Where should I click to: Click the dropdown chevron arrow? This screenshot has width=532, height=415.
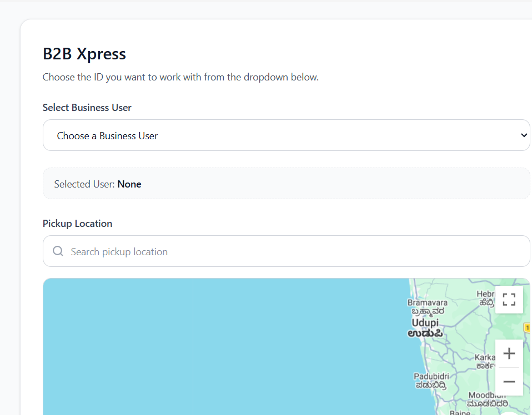pyautogui.click(x=524, y=135)
